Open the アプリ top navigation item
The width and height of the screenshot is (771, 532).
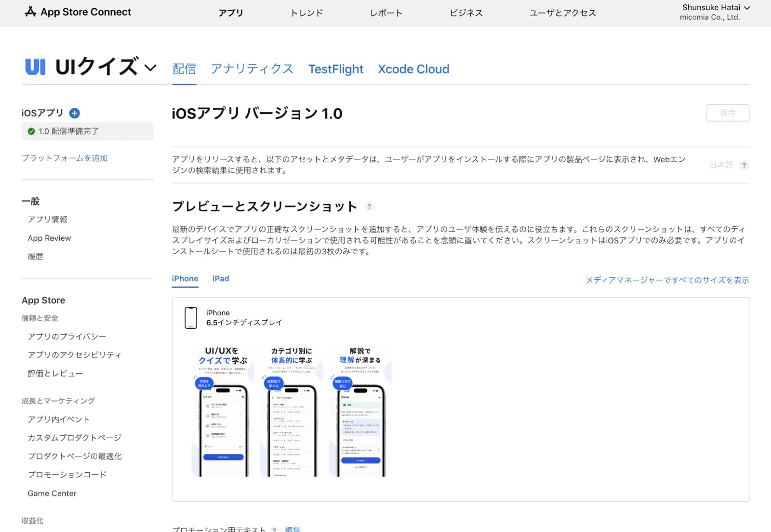231,13
